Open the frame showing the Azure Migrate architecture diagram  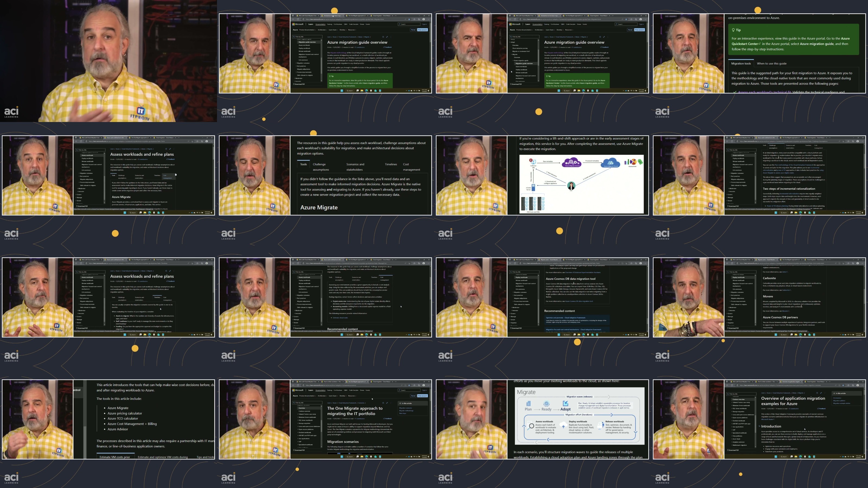tap(542, 175)
